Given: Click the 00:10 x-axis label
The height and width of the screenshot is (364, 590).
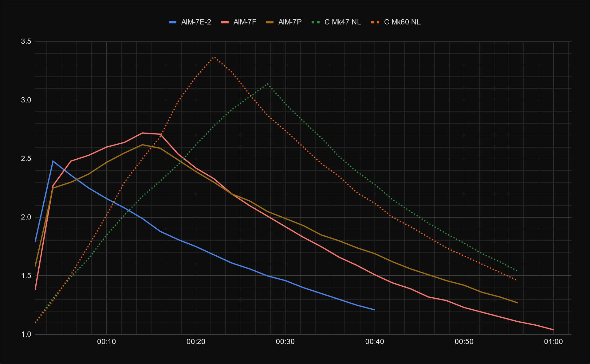Looking at the screenshot, I should (x=106, y=342).
